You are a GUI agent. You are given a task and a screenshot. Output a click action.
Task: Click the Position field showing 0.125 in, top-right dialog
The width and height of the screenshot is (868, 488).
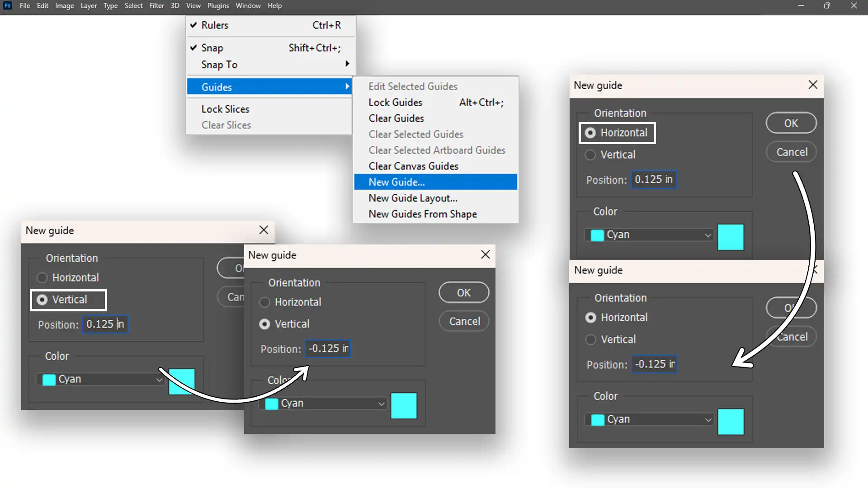point(654,179)
